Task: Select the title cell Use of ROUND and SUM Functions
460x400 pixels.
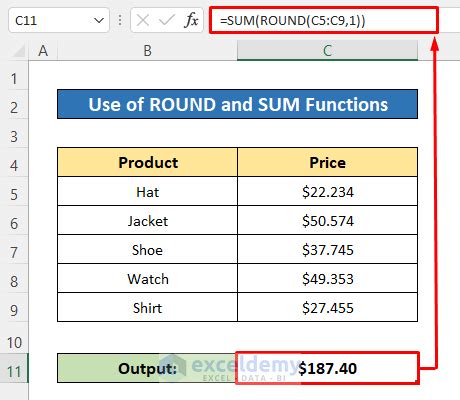Action: click(x=237, y=104)
